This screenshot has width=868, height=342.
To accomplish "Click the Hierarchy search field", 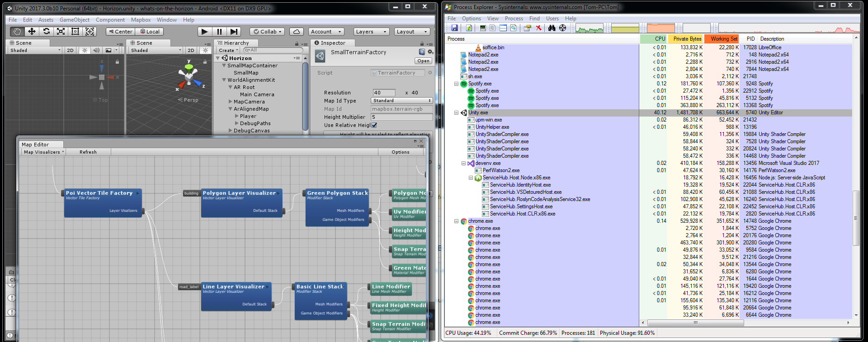I will click(x=273, y=50).
